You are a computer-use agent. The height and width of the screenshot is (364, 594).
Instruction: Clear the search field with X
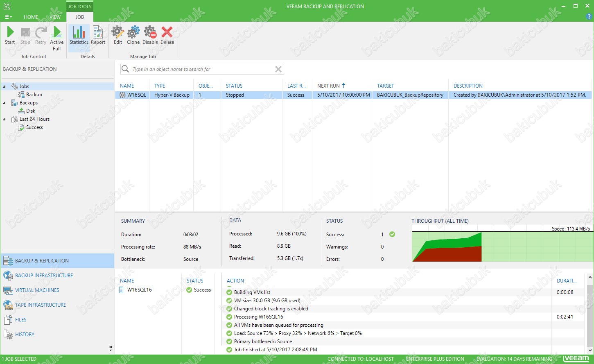(x=278, y=69)
